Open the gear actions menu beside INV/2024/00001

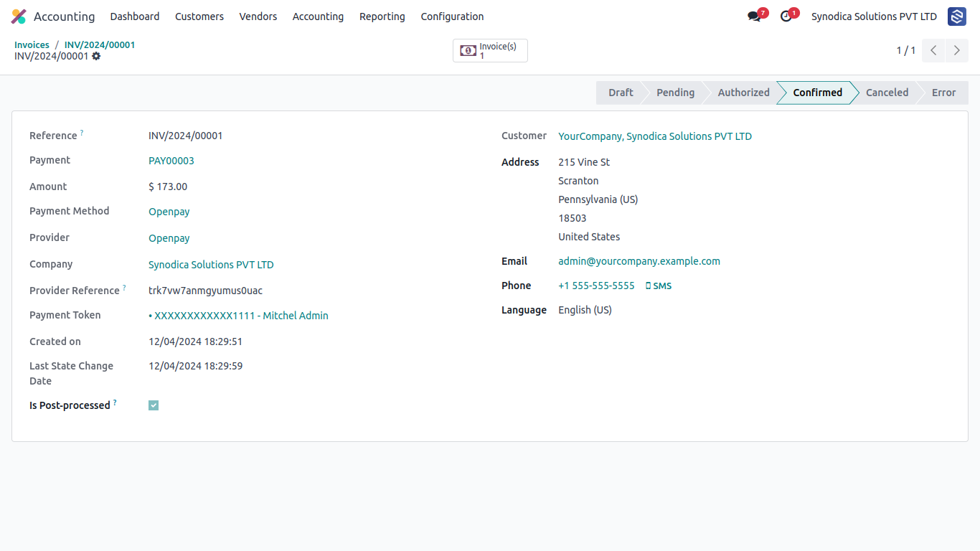[96, 56]
